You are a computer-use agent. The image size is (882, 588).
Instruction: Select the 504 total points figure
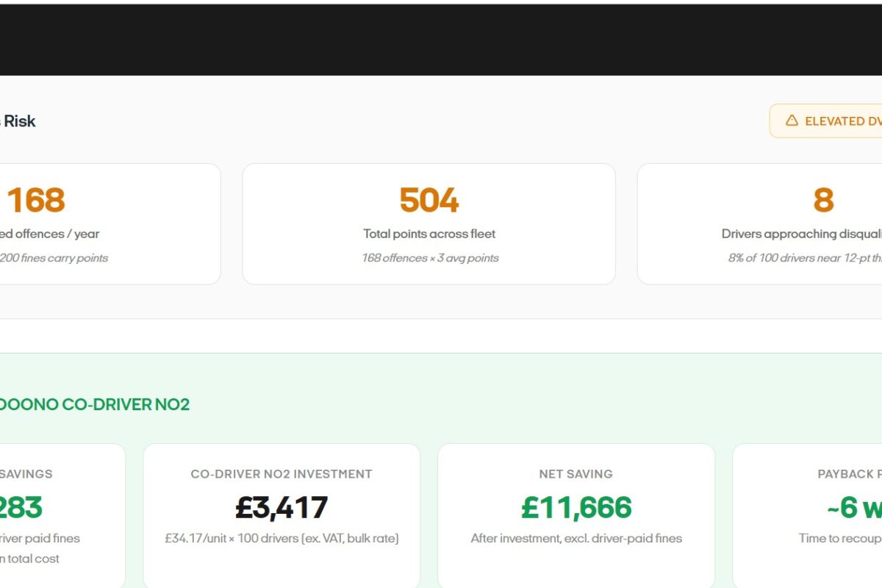coord(429,201)
